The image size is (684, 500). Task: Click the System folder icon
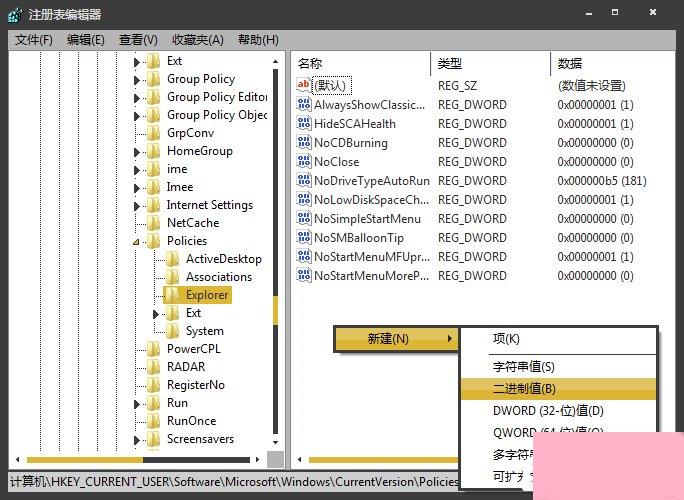click(172, 331)
